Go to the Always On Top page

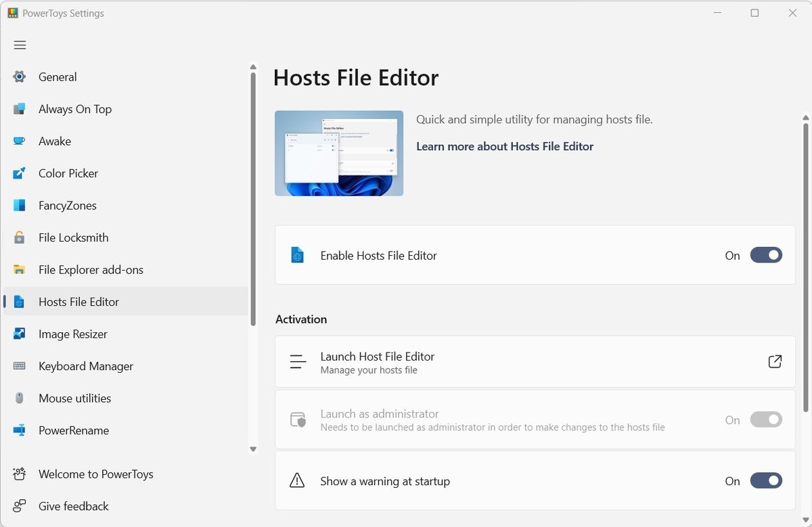tap(126, 109)
